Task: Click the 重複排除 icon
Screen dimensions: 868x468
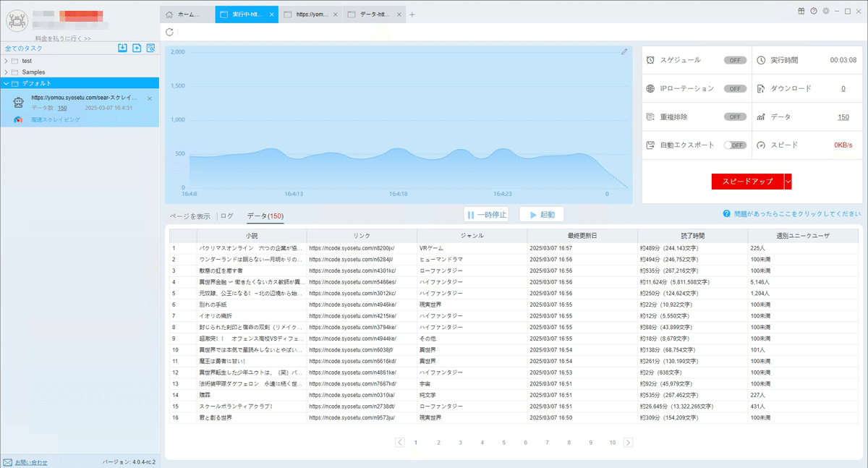Action: tap(651, 116)
